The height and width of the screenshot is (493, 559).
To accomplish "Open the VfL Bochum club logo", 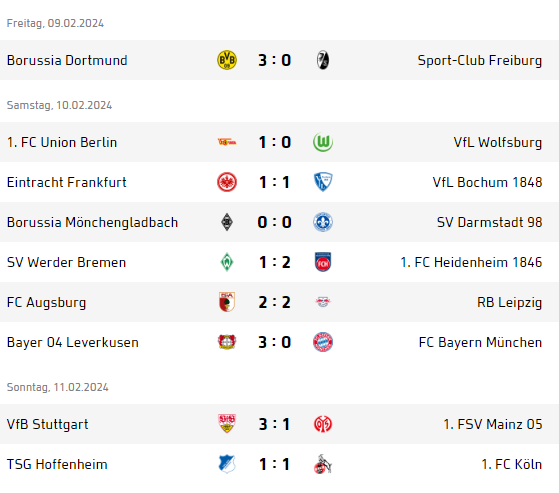I will tap(323, 182).
